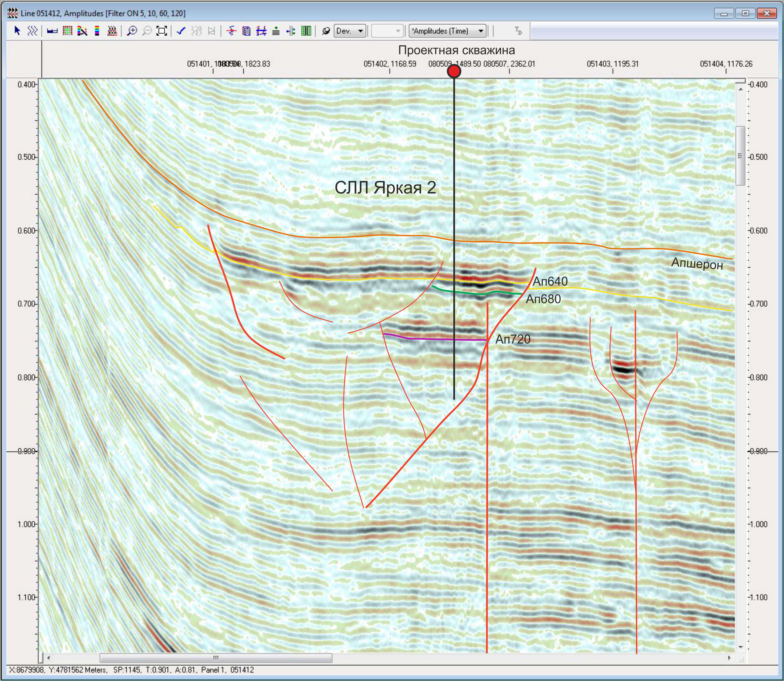Image resolution: width=784 pixels, height=681 pixels.
Task: Open the vertical color bar icon
Action: point(97,31)
